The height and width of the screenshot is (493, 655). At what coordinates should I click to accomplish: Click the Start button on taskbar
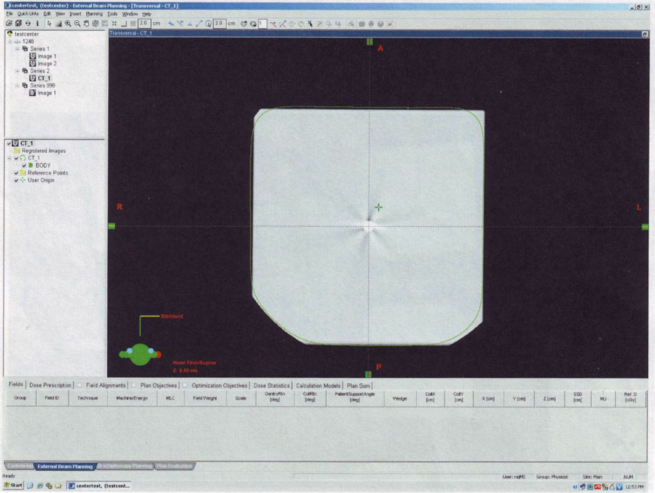pyautogui.click(x=12, y=485)
